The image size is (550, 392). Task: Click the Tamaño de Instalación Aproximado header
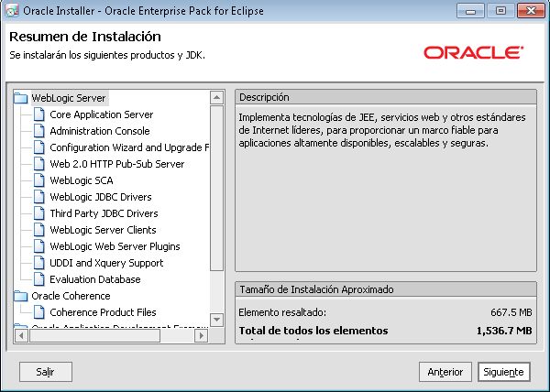pyautogui.click(x=386, y=289)
